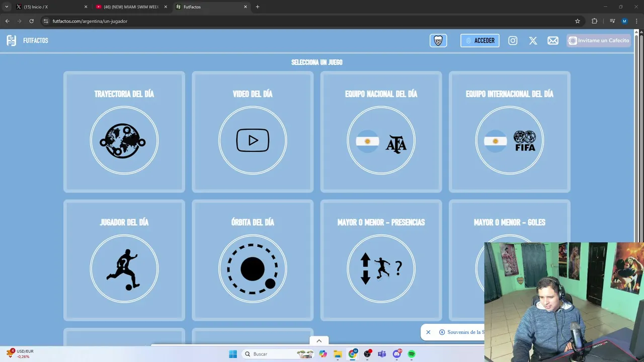Viewport: 644px width, 362px height.
Task: Open the browser extensions puzzle icon
Action: point(595,21)
